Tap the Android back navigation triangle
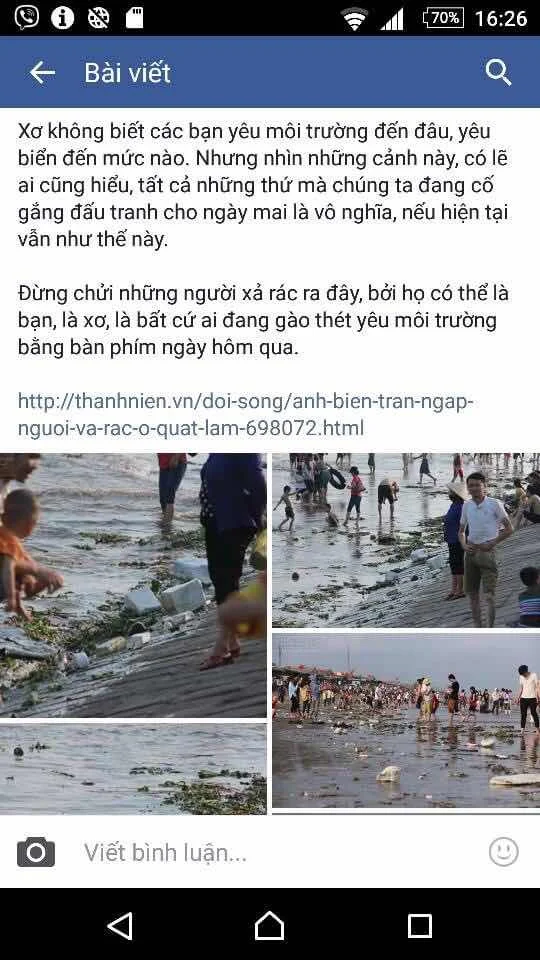 [x=120, y=926]
